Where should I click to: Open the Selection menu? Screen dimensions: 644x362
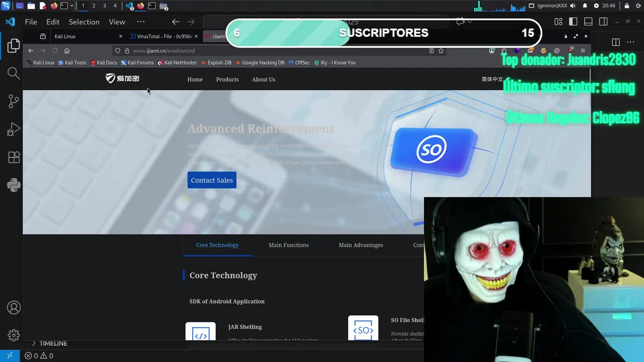[84, 22]
